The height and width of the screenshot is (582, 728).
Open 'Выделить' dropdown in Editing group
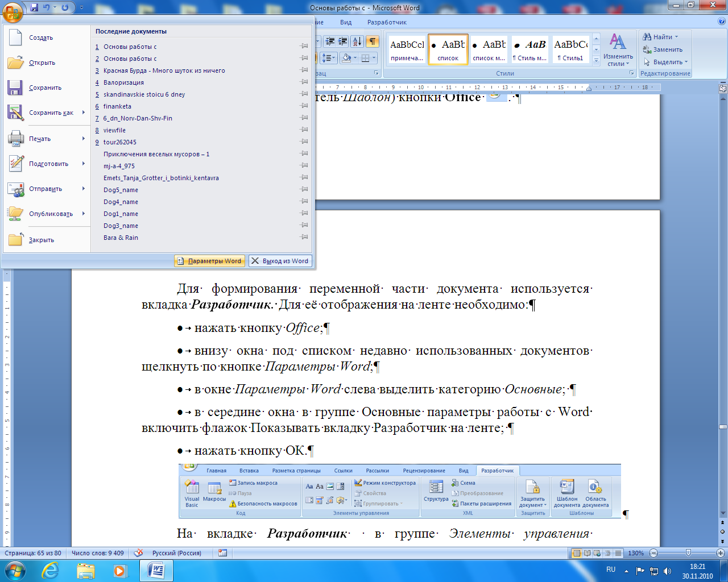point(665,62)
